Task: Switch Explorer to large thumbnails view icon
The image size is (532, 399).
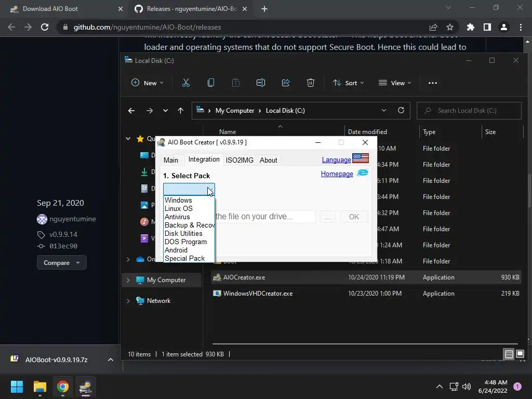Action: [520, 354]
